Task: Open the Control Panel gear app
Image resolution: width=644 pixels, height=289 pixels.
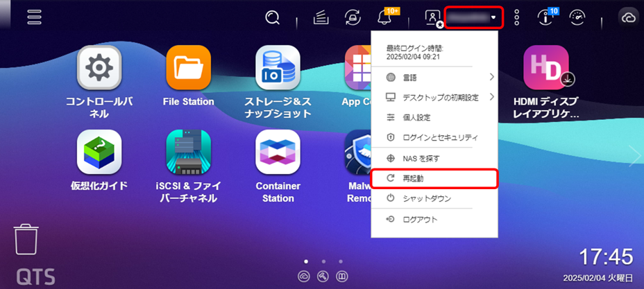Action: pyautogui.click(x=99, y=68)
